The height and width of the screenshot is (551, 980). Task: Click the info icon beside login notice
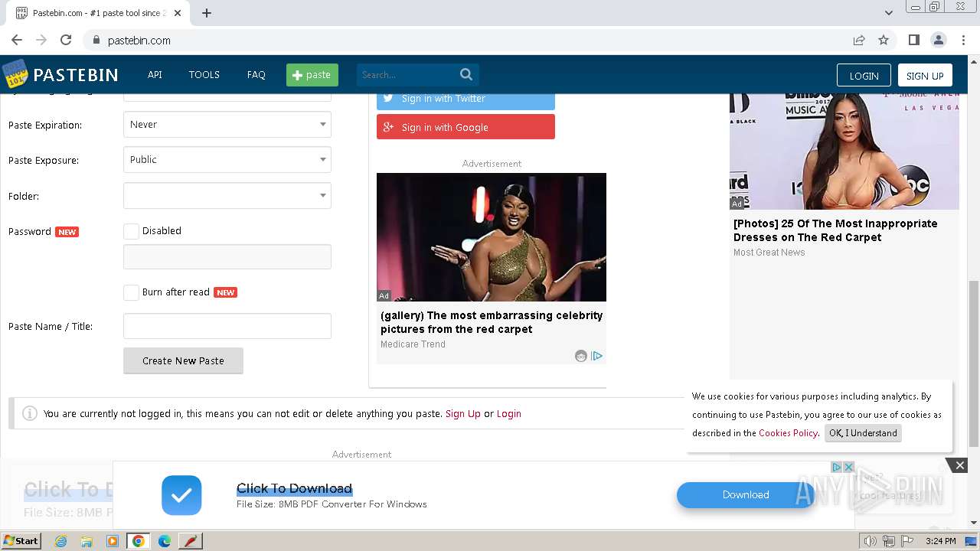(30, 413)
